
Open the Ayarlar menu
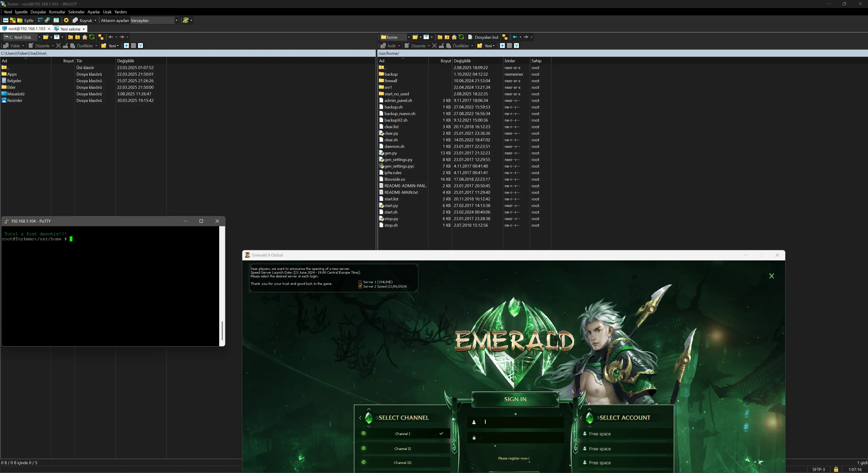tap(94, 12)
